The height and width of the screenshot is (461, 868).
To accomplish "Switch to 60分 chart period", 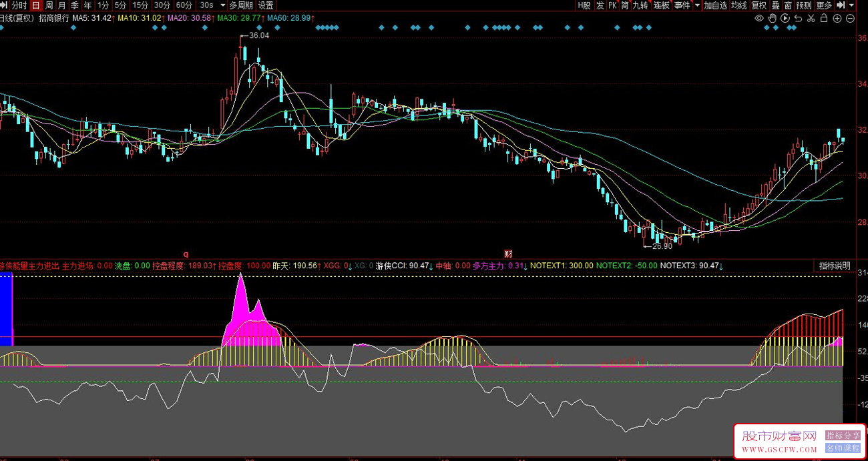I will [184, 5].
